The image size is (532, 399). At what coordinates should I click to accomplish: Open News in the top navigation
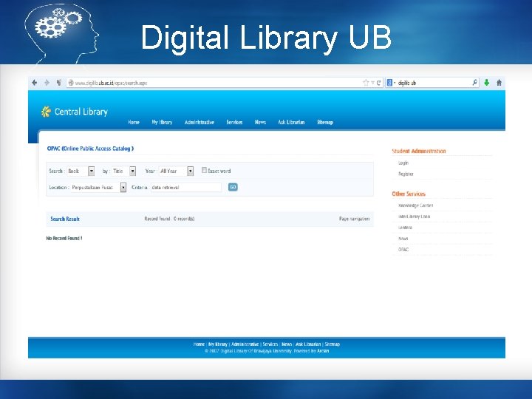[x=260, y=122]
